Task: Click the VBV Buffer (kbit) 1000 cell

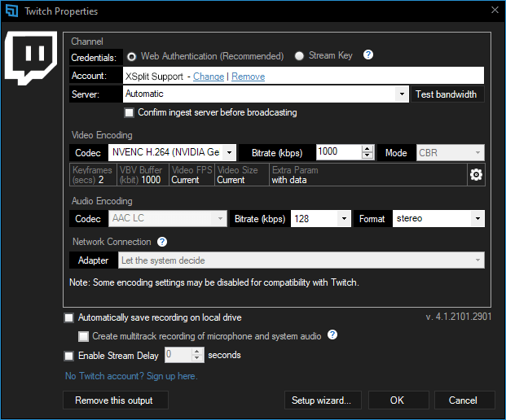Action: click(x=143, y=175)
